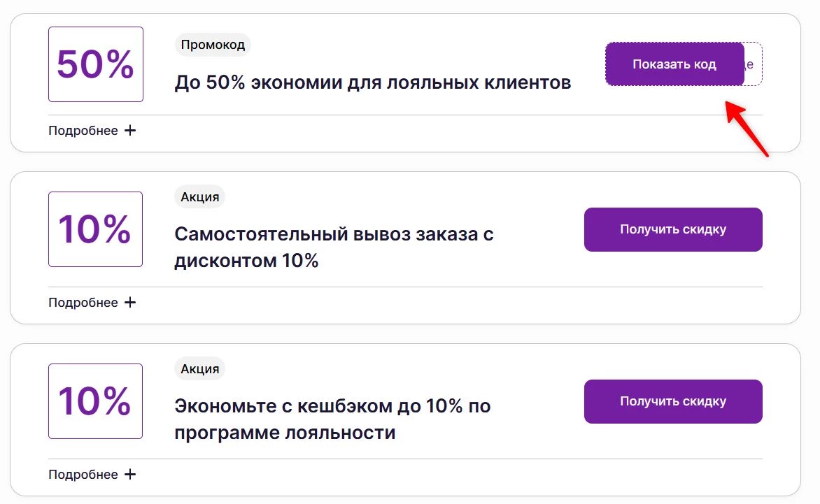Image resolution: width=820 pixels, height=504 pixels.
Task: Select the Промокод badge on the first card
Action: (x=213, y=44)
